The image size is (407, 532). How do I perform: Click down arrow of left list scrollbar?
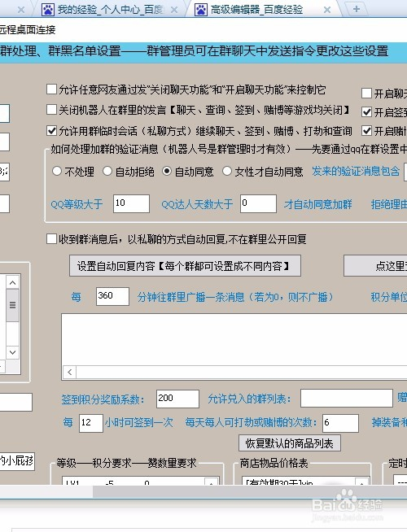[x=13, y=352]
